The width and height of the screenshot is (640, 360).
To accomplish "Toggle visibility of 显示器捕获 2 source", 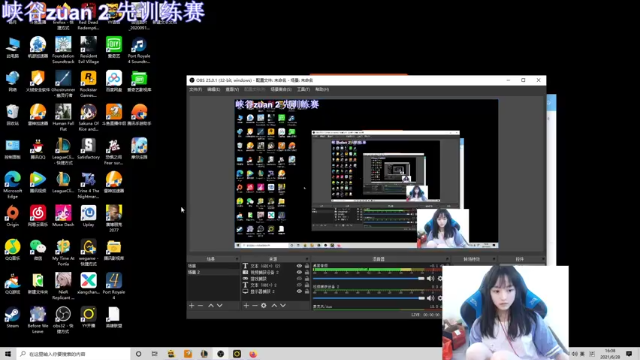I will click(299, 291).
